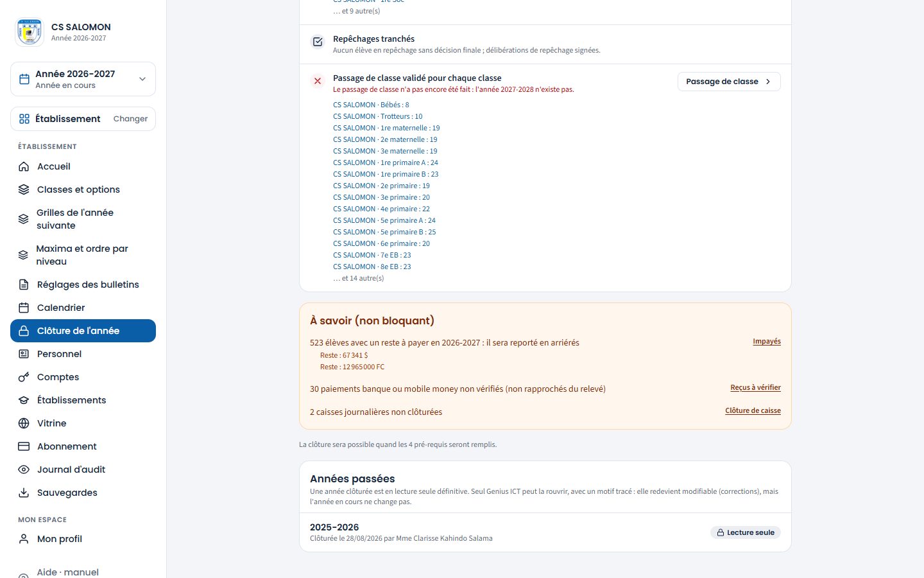
Task: Open Réglages des bulletins
Action: [x=83, y=285]
